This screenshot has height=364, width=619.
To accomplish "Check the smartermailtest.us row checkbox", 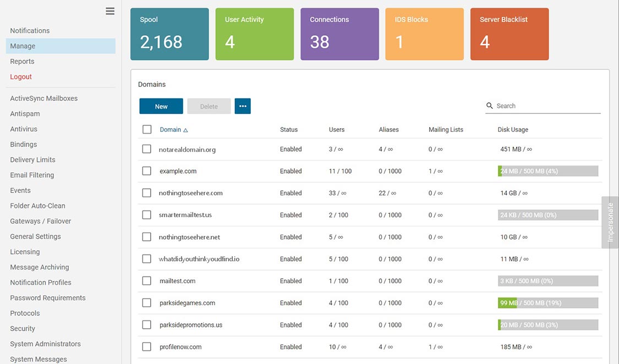I will 146,215.
